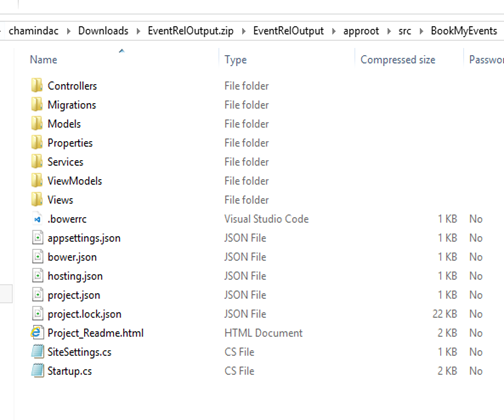Expand the breadcrumb arrow after Downloads
Screen dimensions: 504x420
(138, 31)
